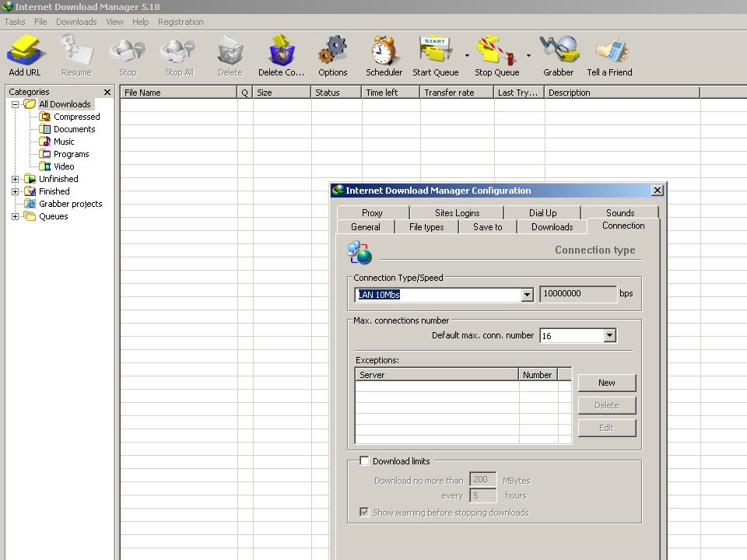Open the Tasks menu
Screen dimensions: 747x560
click(x=15, y=22)
